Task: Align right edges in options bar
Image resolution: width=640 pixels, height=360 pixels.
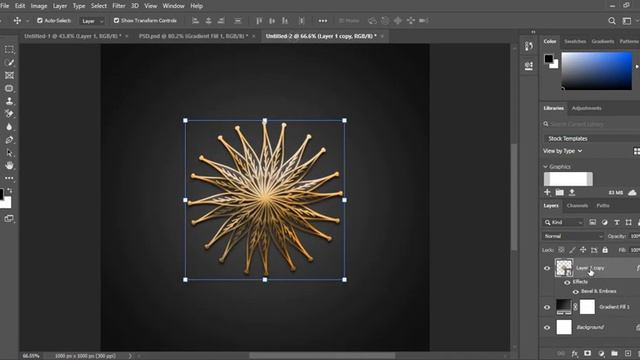Action: point(221,20)
